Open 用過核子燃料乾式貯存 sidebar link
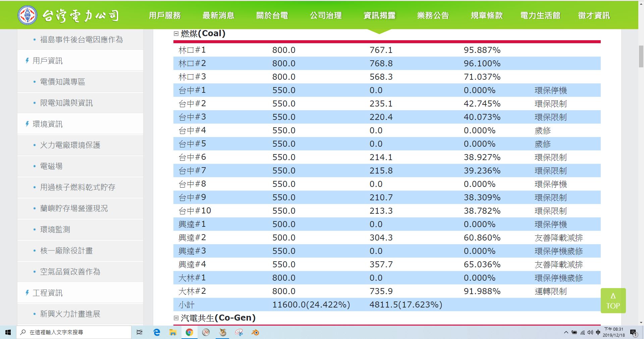 (78, 187)
